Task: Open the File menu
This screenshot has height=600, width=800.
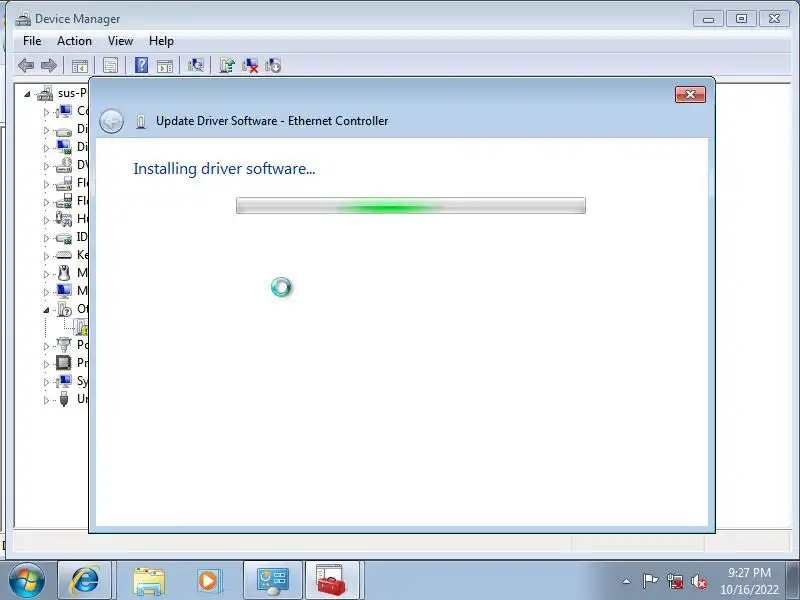Action: coord(32,41)
